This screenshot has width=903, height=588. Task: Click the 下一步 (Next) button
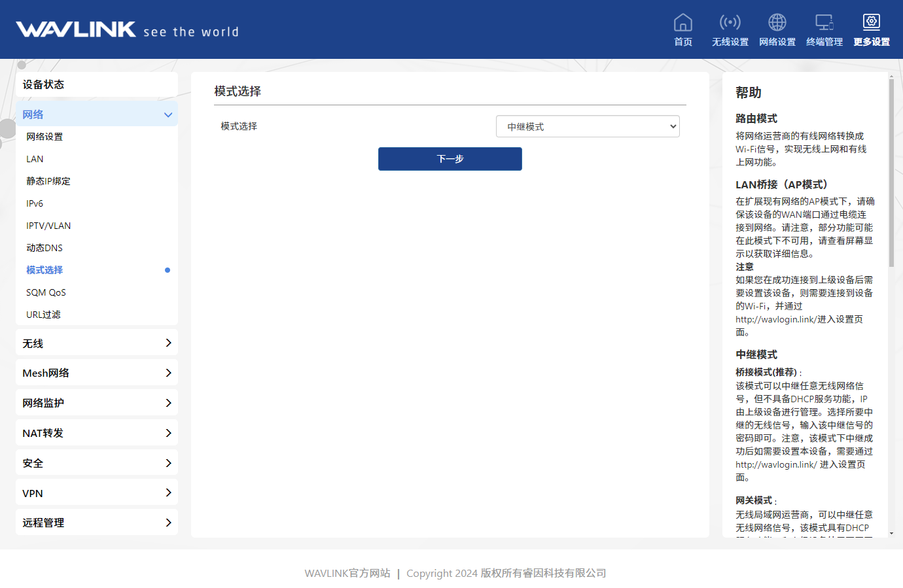(x=450, y=159)
